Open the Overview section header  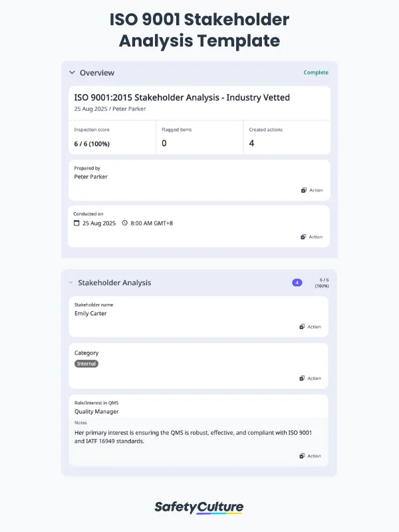pyautogui.click(x=98, y=72)
